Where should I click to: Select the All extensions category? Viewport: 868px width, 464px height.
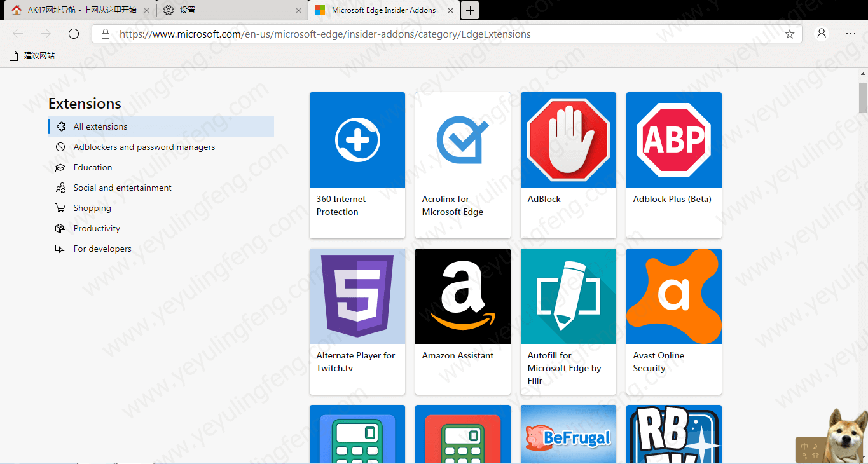pos(161,126)
